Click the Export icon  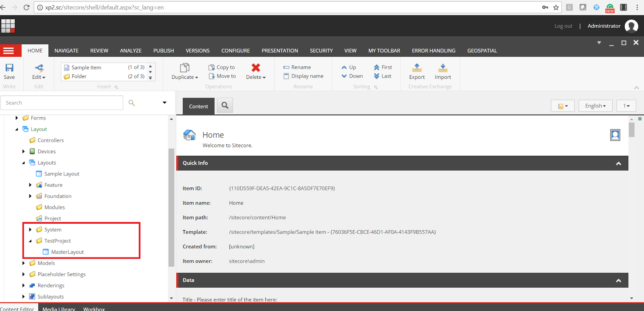(x=417, y=68)
